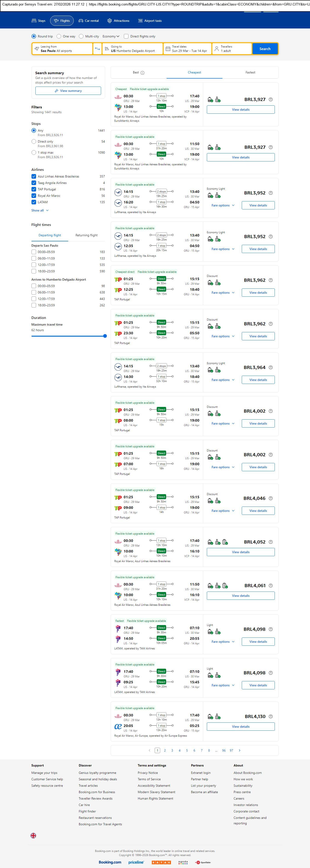Click the UK flag language icon in the footer

click(x=33, y=835)
